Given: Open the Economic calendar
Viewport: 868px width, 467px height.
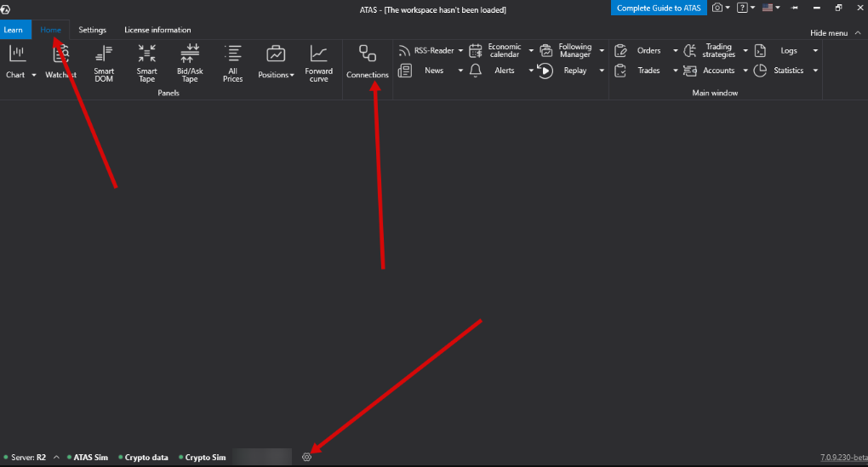Looking at the screenshot, I should [495, 50].
